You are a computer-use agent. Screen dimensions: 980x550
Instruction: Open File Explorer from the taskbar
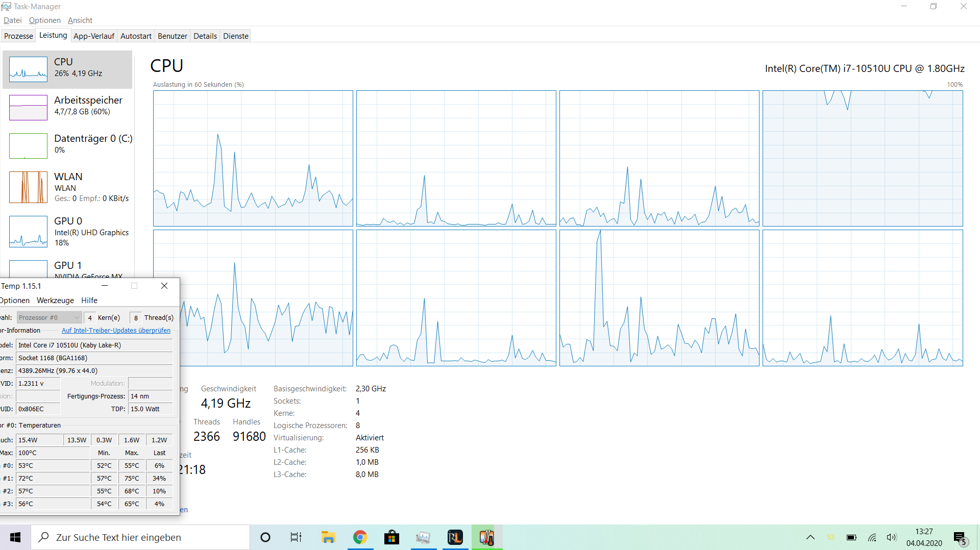pyautogui.click(x=328, y=537)
